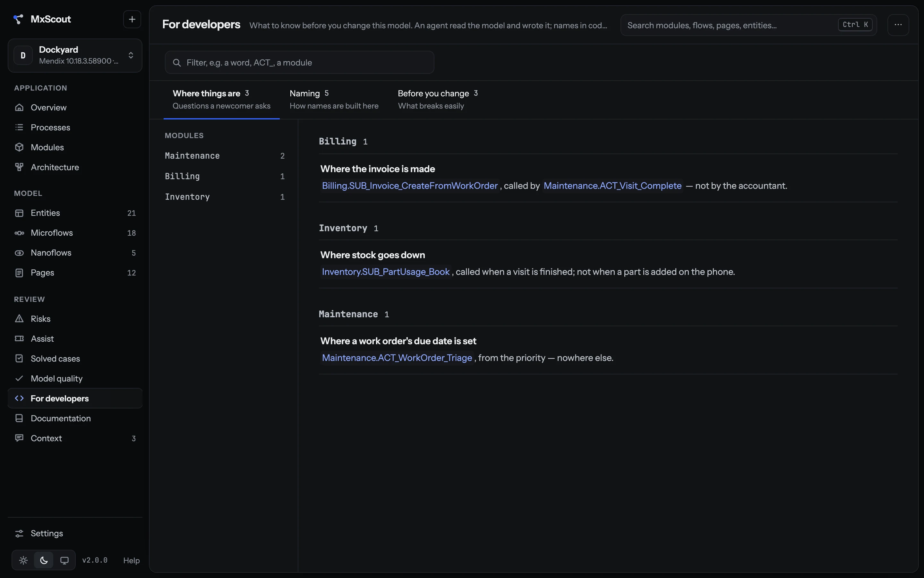This screenshot has width=924, height=578.
Task: Filter by Maintenance module
Action: 225,156
